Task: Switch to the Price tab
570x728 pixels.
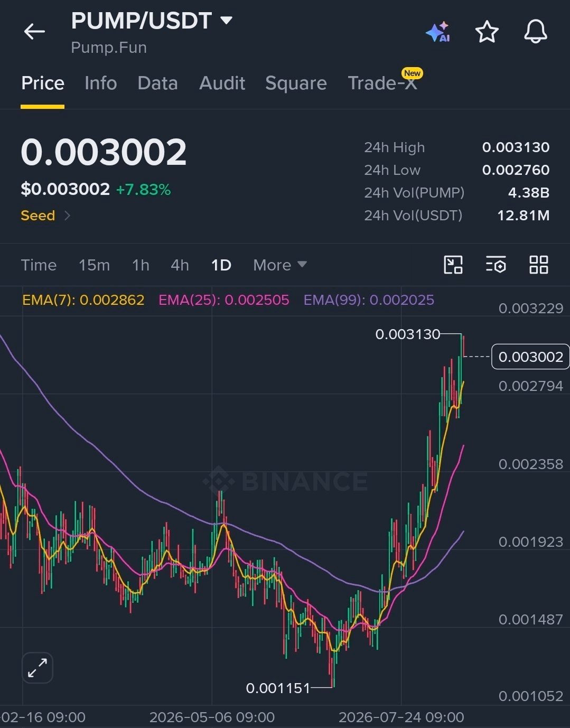Action: (x=43, y=83)
